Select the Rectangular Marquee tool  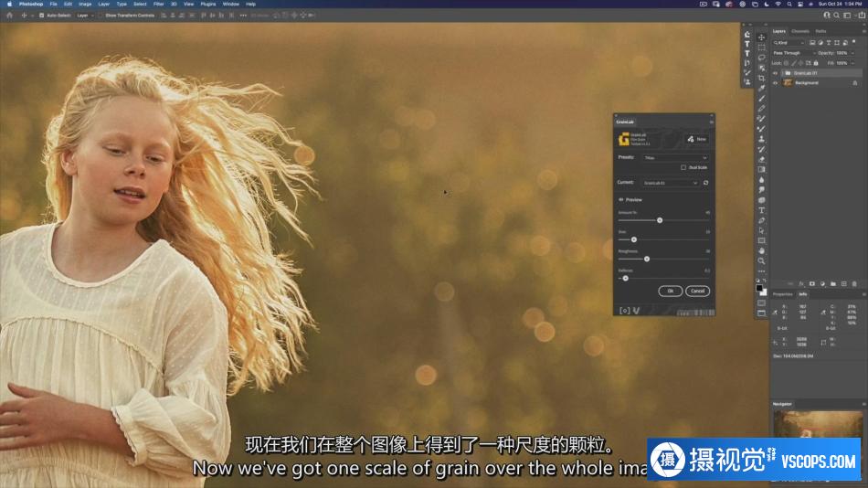(762, 48)
